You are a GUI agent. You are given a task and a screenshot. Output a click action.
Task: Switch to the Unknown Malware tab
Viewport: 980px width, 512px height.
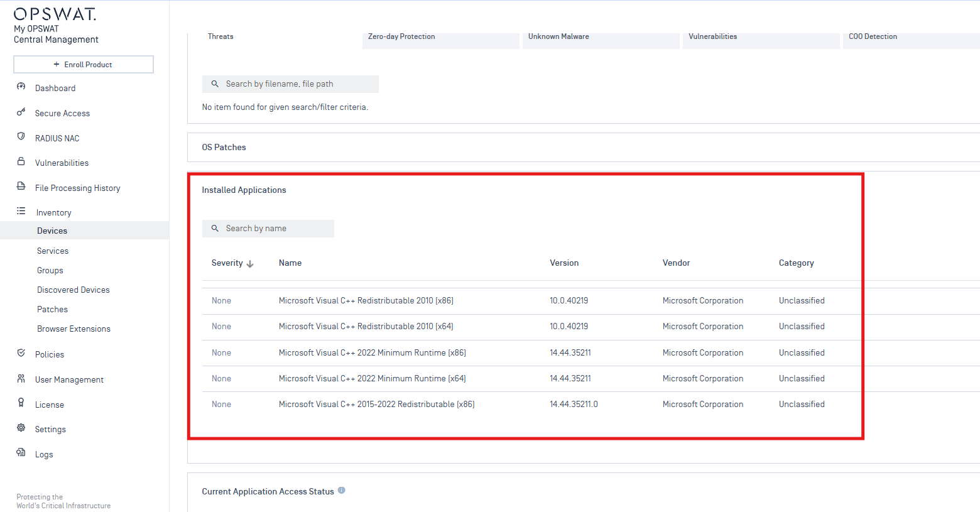coord(558,37)
